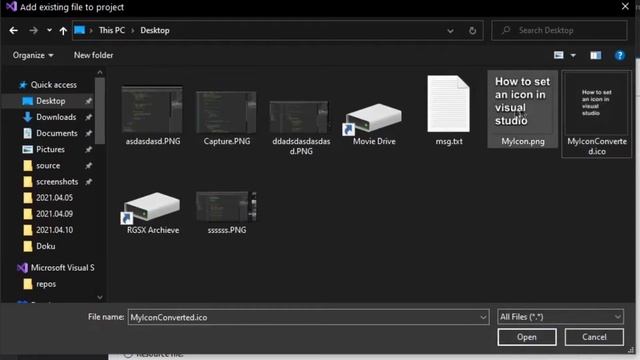
Task: Click the pin icon next to Documents
Action: pos(88,133)
